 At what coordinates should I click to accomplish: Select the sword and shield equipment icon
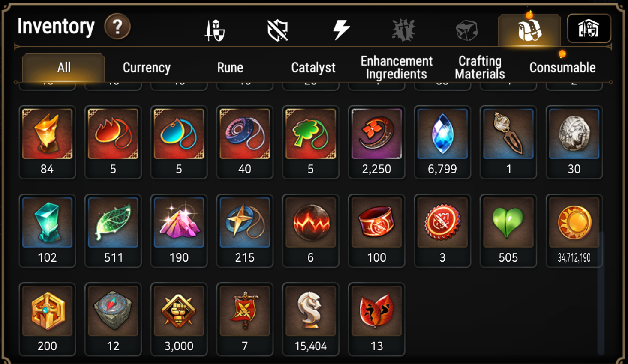click(214, 30)
